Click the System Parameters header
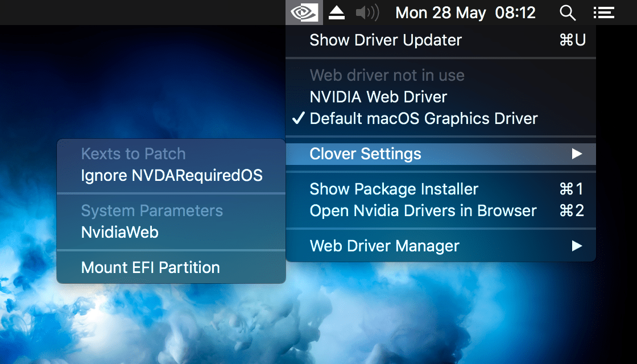The height and width of the screenshot is (364, 637). (x=152, y=210)
